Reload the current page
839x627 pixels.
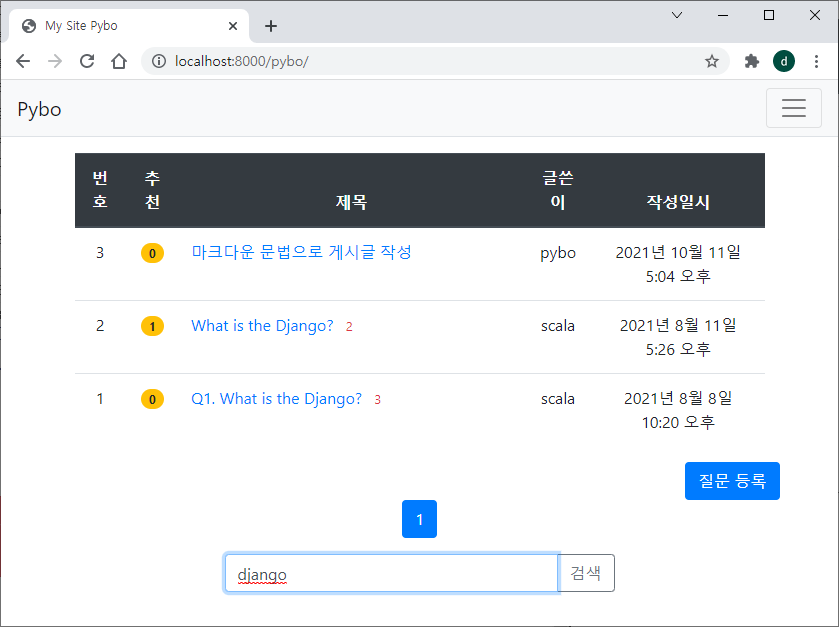(87, 61)
